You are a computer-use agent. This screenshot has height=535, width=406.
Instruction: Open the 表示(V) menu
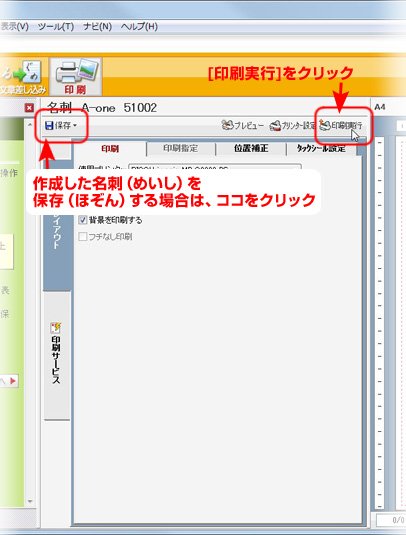[14, 27]
